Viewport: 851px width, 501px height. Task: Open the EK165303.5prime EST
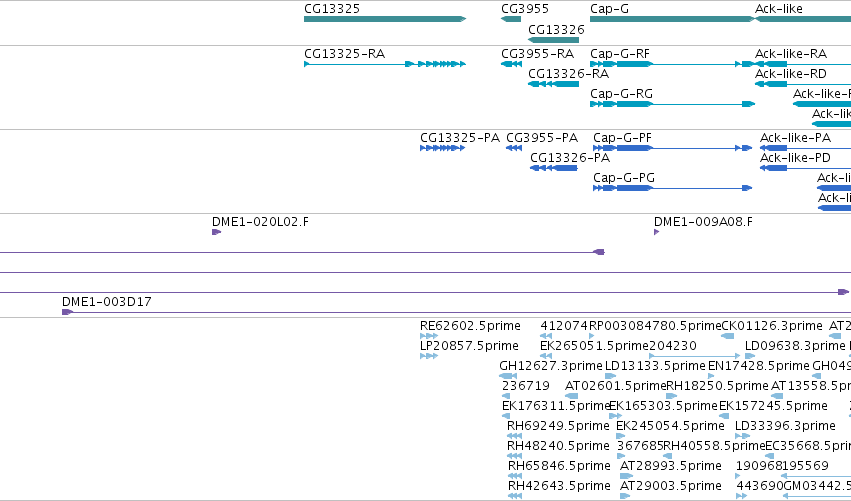point(615,416)
